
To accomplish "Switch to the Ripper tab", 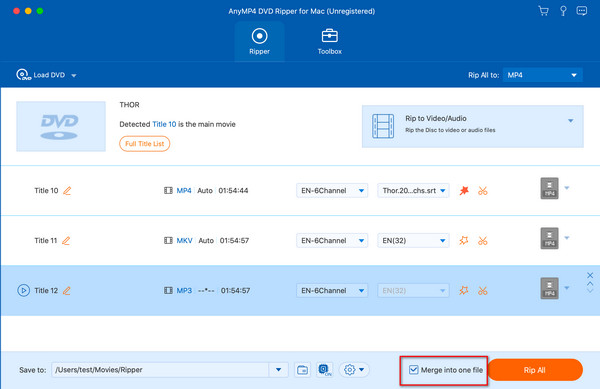I will click(259, 41).
